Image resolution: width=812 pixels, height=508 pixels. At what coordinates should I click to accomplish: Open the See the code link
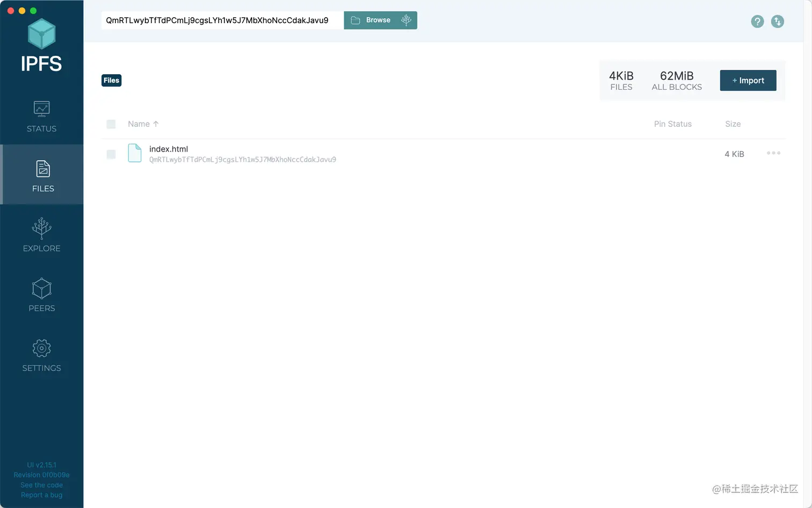click(x=41, y=485)
